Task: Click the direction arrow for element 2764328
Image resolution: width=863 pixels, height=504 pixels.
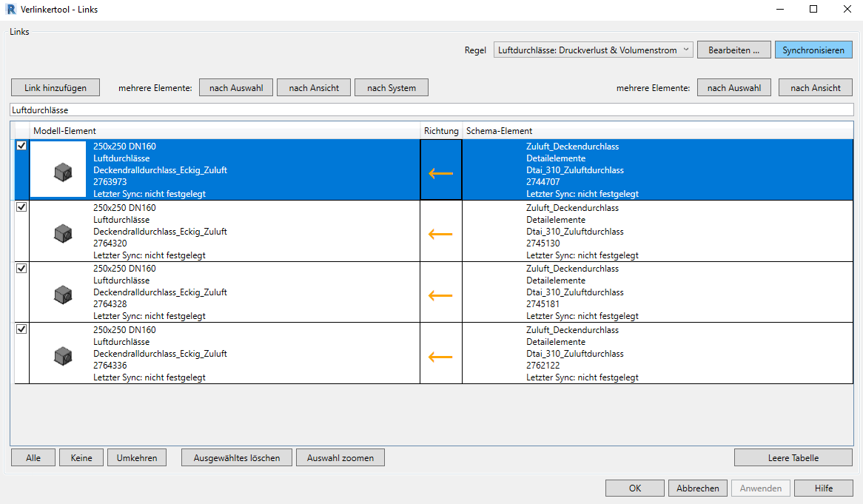Action: tap(440, 296)
